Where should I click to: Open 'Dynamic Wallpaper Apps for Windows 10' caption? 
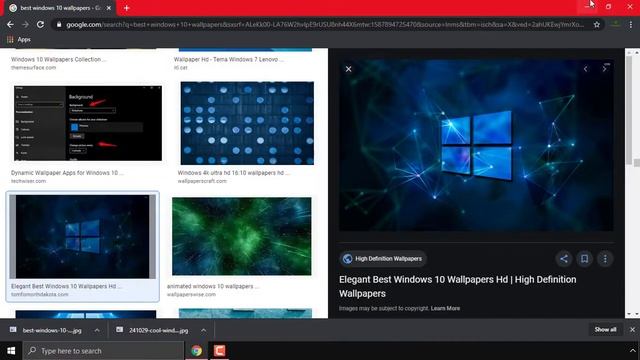[67, 173]
